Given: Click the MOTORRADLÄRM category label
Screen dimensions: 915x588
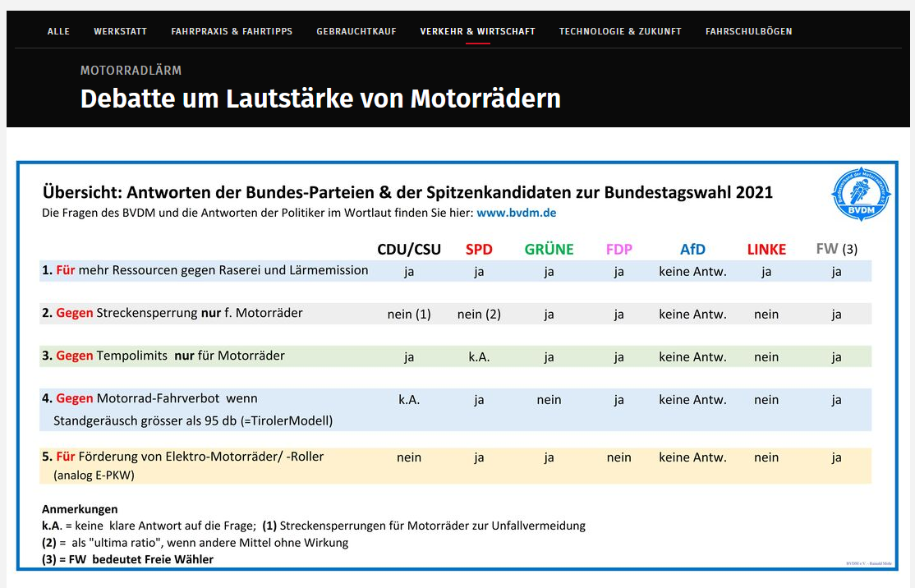Looking at the screenshot, I should (131, 71).
